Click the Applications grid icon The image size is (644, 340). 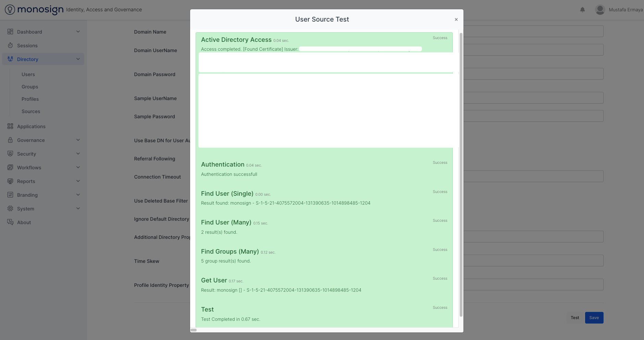(10, 126)
